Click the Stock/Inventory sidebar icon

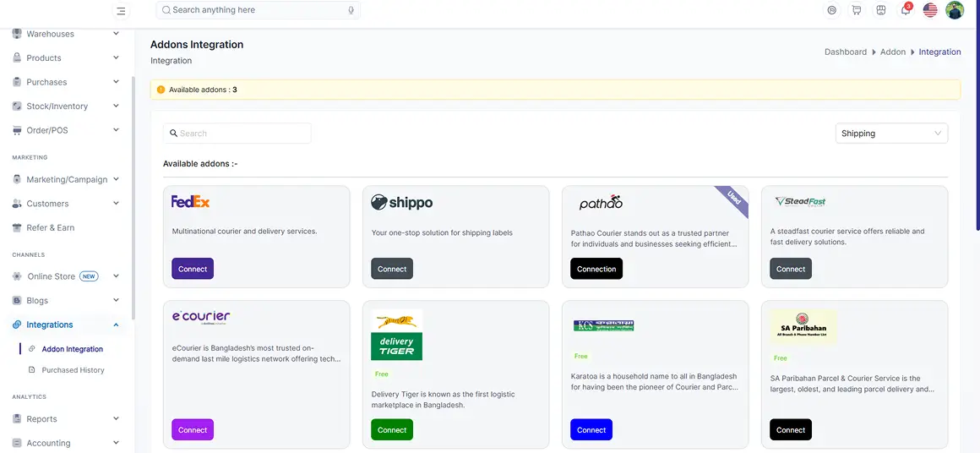(x=17, y=106)
